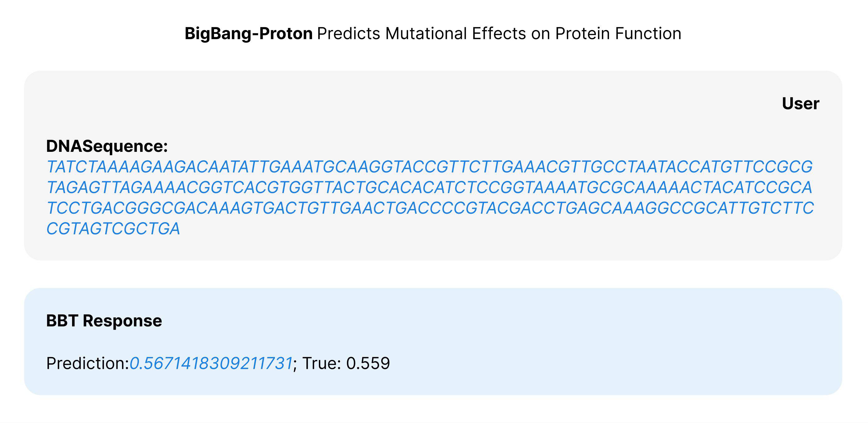Click the true value 0.559

[368, 364]
